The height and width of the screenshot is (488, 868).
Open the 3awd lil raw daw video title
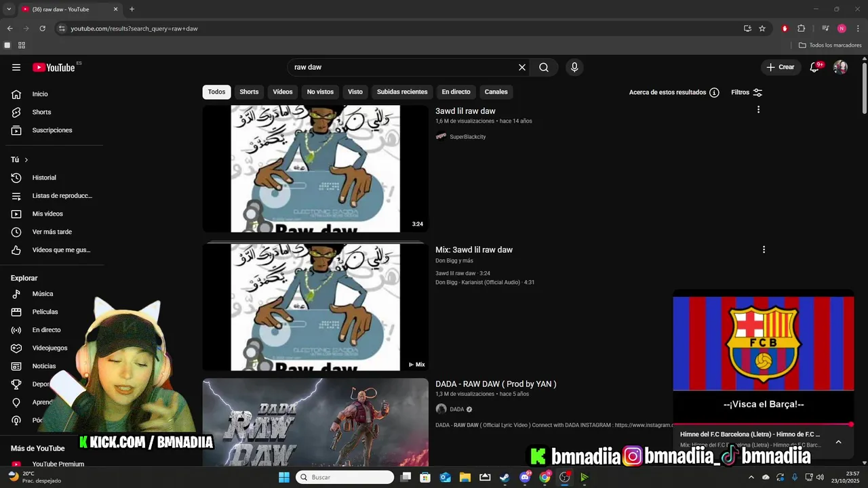click(x=465, y=111)
